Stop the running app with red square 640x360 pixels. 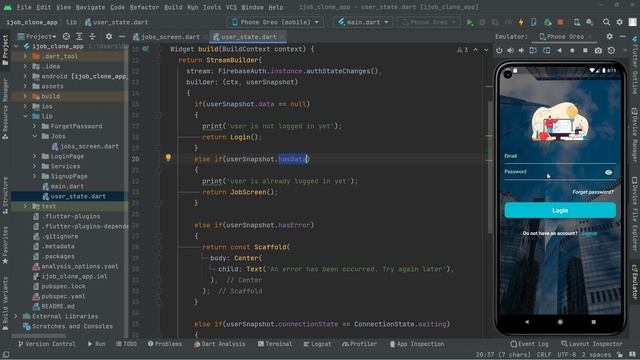(561, 22)
